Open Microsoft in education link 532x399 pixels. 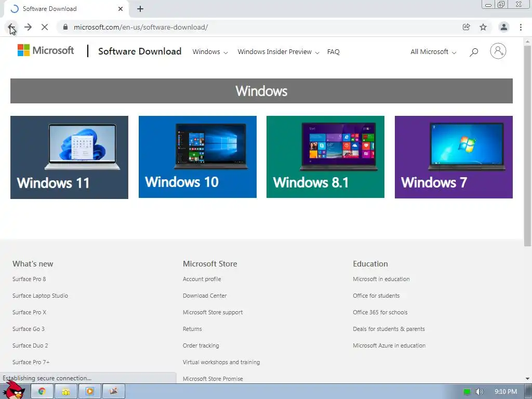click(x=381, y=279)
